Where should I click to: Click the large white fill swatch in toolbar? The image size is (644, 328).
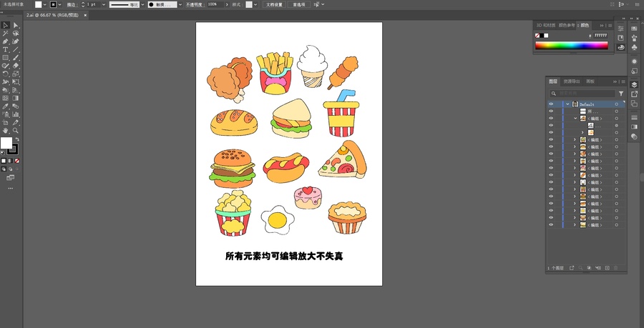6,143
